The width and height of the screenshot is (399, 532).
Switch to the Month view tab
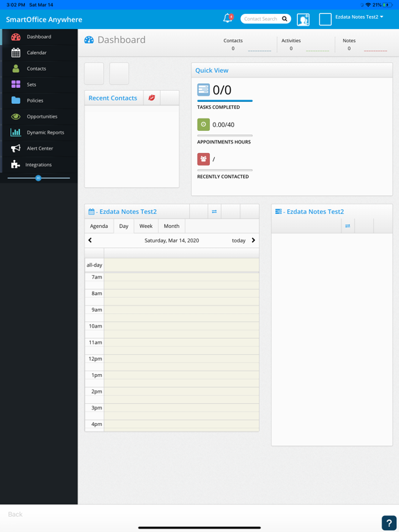coord(172,226)
